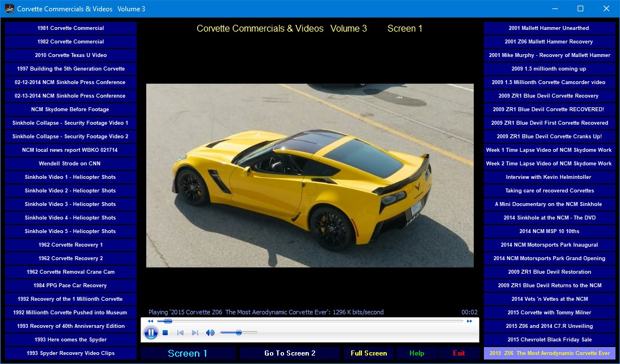Open 2010 Corvette Texas U Video
This screenshot has width=620, height=364.
pos(71,55)
